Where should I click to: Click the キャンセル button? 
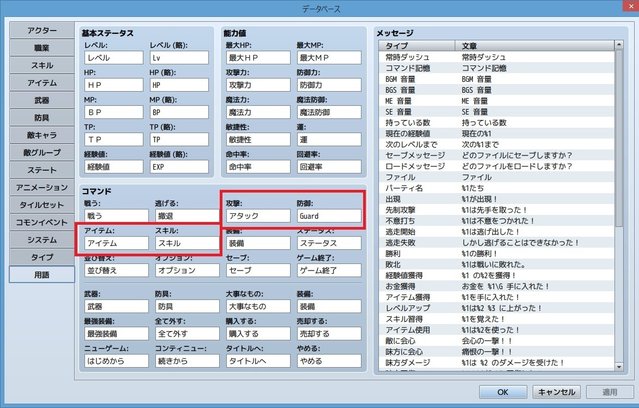pyautogui.click(x=557, y=392)
